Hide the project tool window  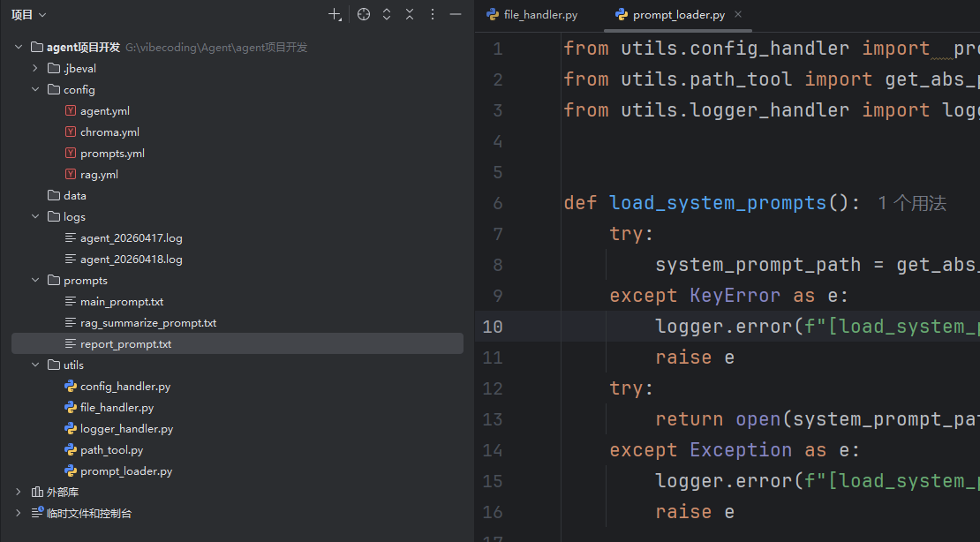click(x=456, y=14)
